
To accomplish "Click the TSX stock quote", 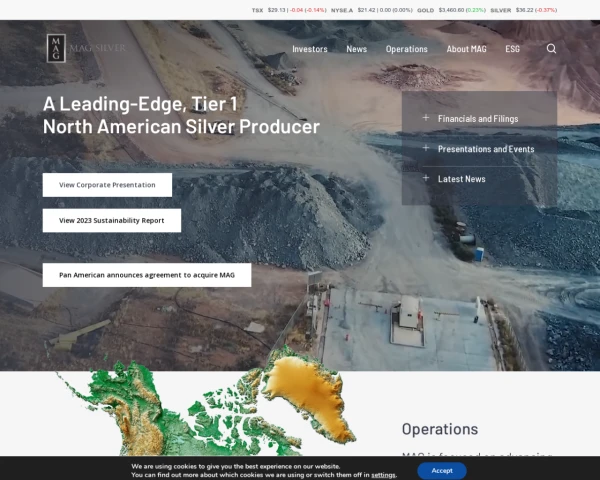I will (x=289, y=10).
